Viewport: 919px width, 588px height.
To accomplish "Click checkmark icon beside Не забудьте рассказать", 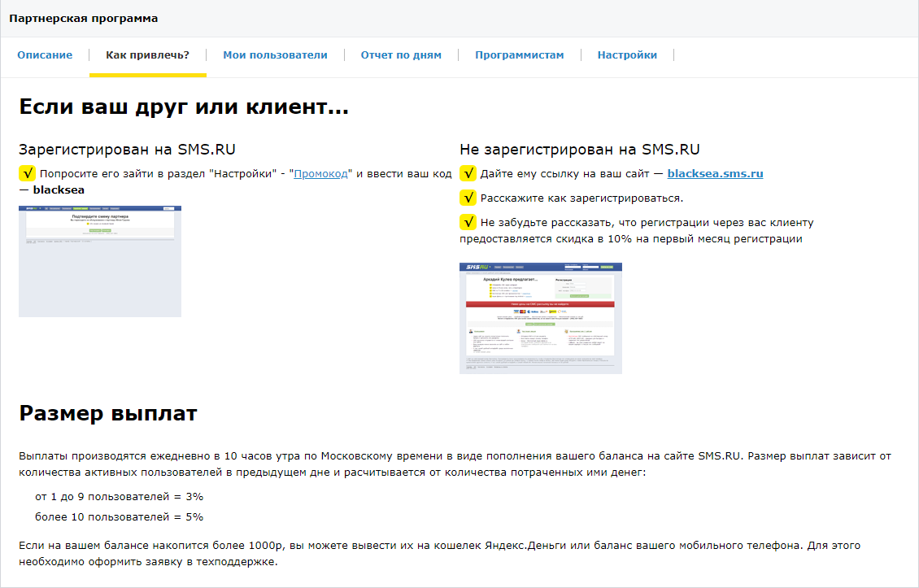I will [x=468, y=222].
